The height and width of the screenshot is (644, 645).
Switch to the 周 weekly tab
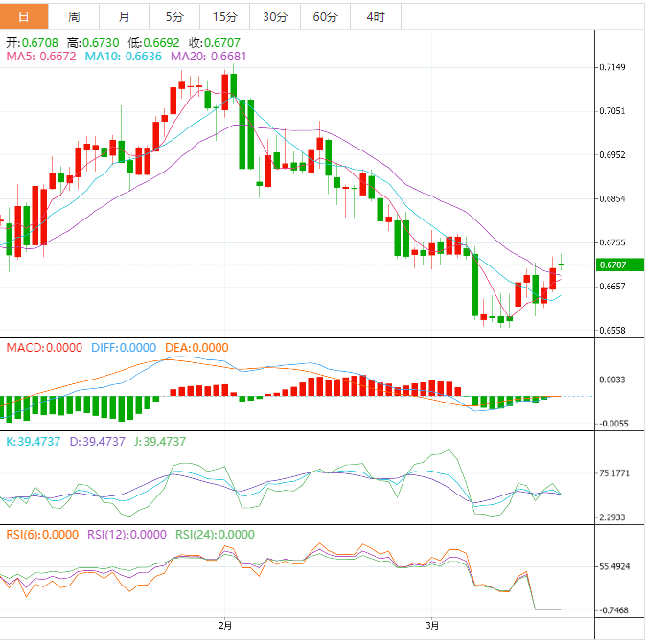[74, 16]
